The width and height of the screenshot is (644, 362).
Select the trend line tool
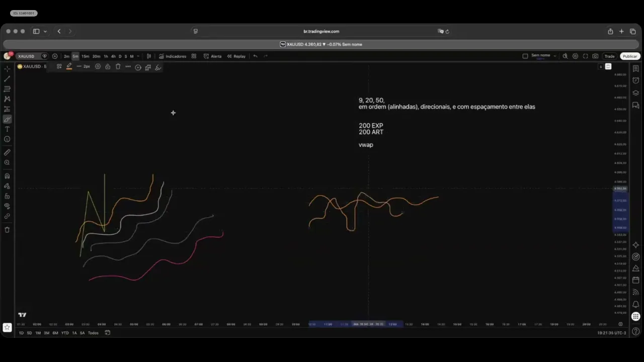(x=7, y=79)
